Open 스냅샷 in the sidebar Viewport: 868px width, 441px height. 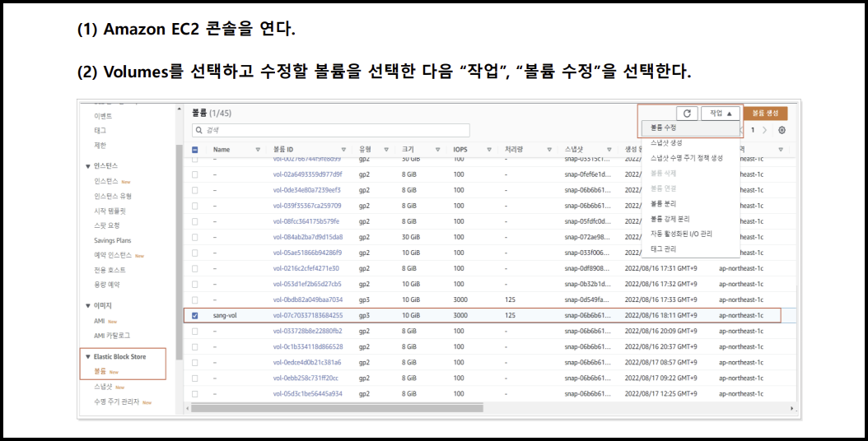(103, 387)
